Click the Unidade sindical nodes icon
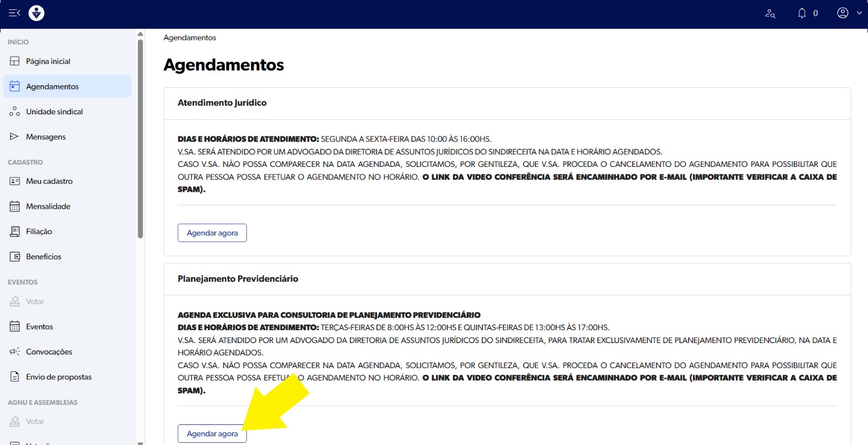The image size is (868, 445). point(15,112)
